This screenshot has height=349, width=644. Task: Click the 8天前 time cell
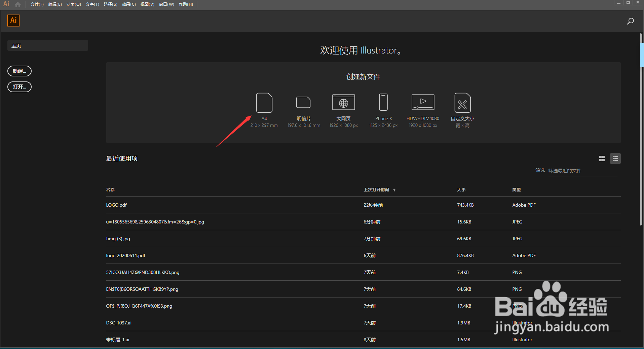pyautogui.click(x=370, y=340)
